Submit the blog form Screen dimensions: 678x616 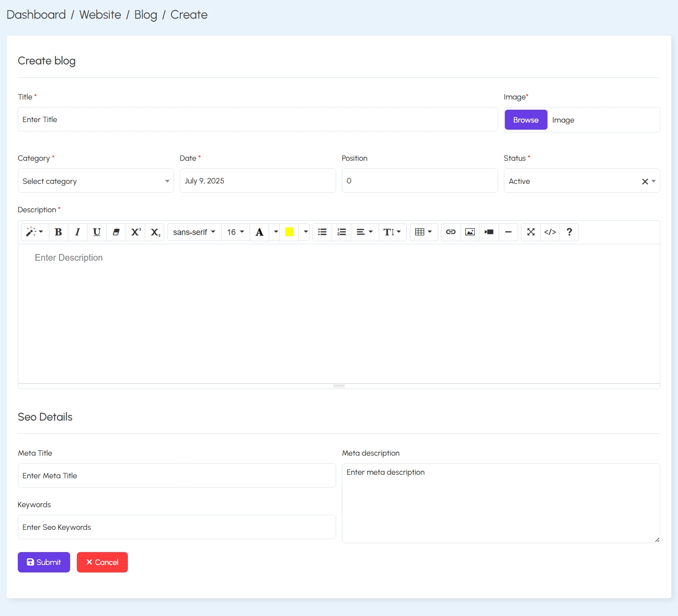(44, 562)
